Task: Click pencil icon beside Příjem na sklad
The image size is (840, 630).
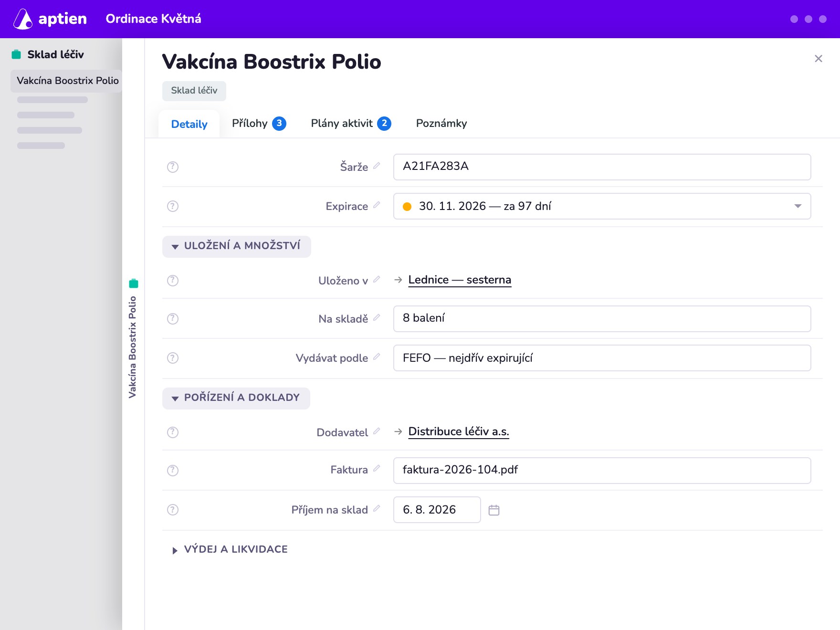Action: click(377, 508)
